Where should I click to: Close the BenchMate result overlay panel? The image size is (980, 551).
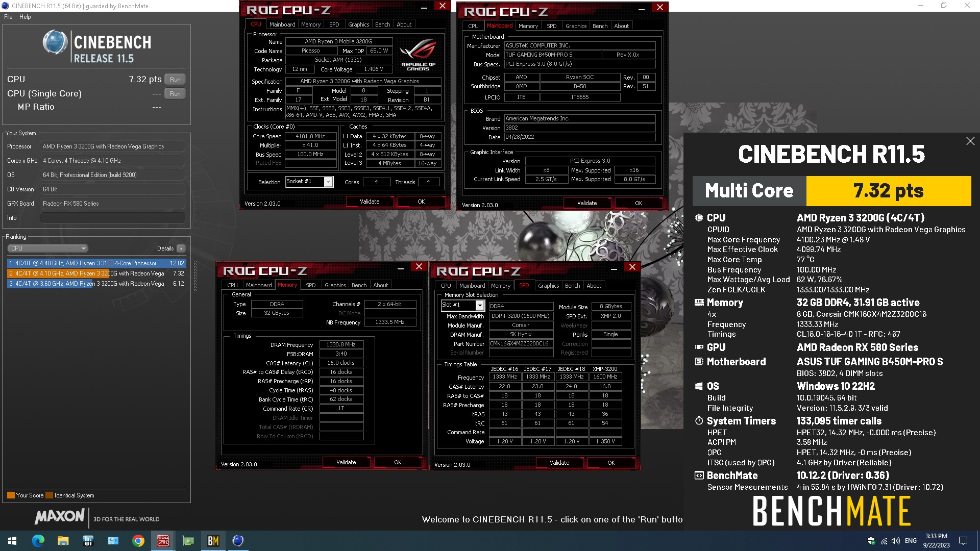pos(970,141)
